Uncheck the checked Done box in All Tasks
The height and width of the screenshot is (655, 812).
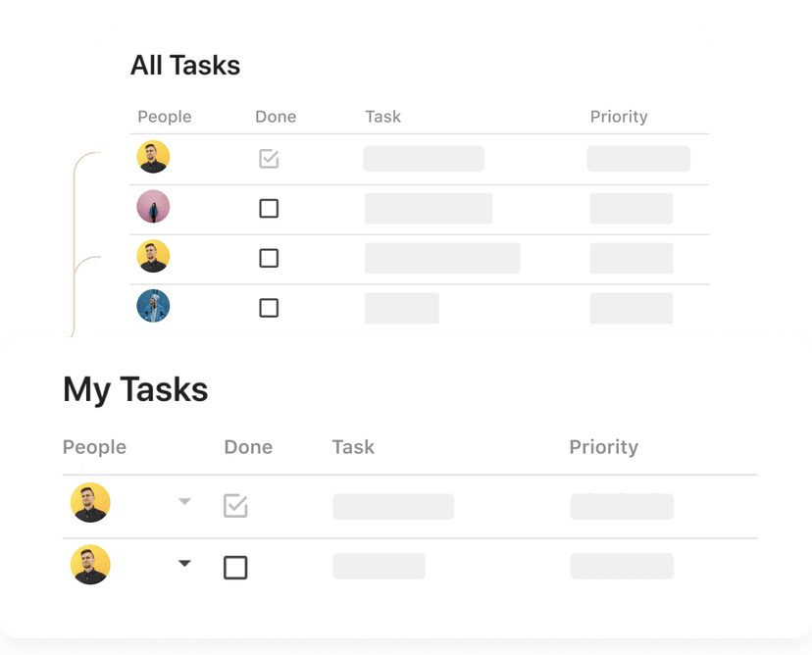point(269,159)
